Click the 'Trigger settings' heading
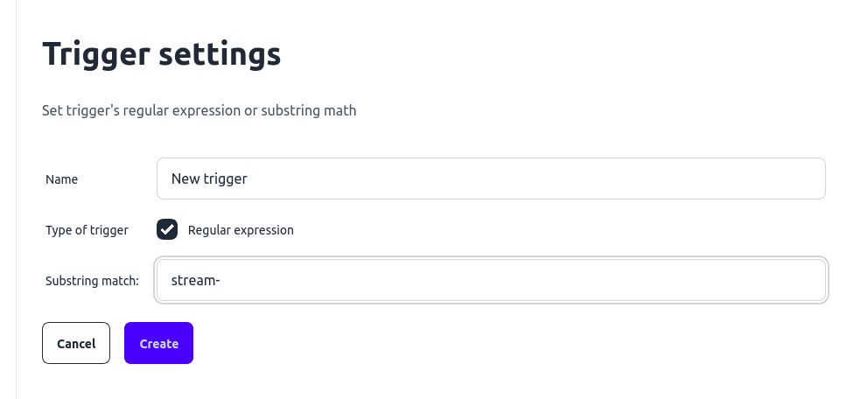 pos(162,54)
